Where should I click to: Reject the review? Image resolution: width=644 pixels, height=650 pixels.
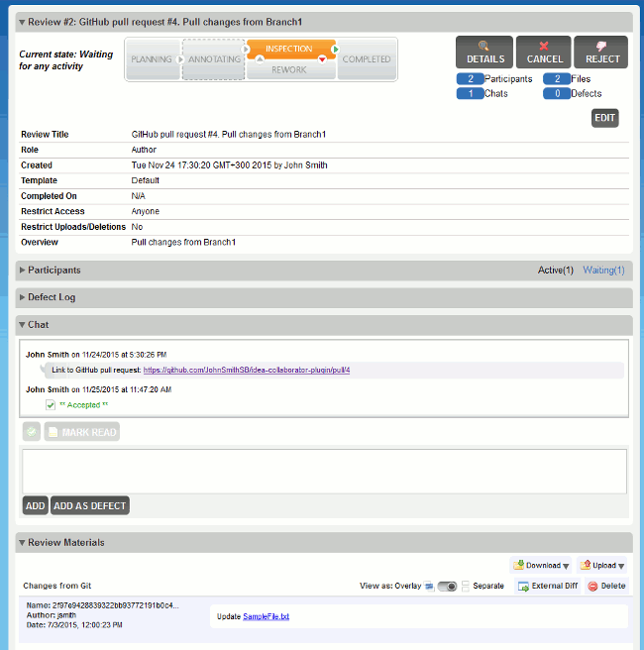(x=600, y=52)
